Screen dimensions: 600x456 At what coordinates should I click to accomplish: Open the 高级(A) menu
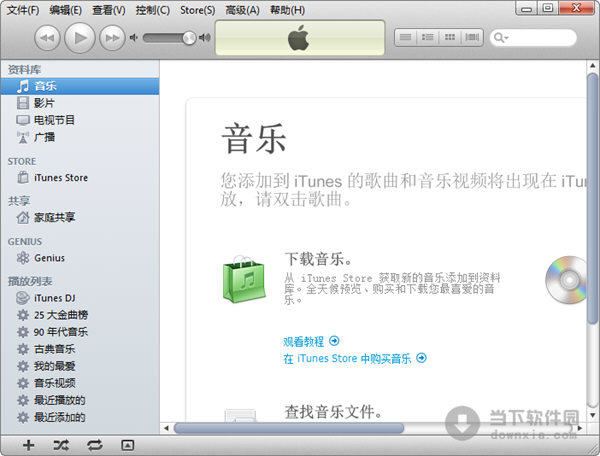point(242,10)
